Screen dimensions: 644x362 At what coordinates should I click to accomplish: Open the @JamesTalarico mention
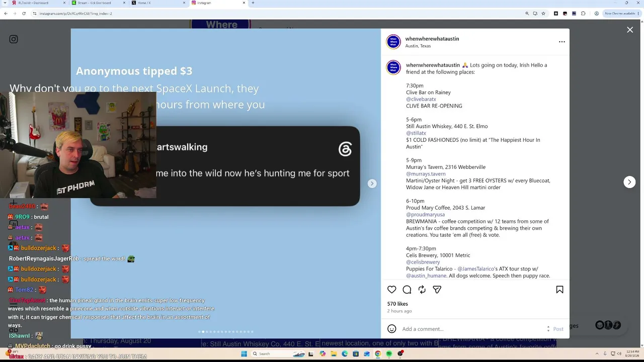475,269
